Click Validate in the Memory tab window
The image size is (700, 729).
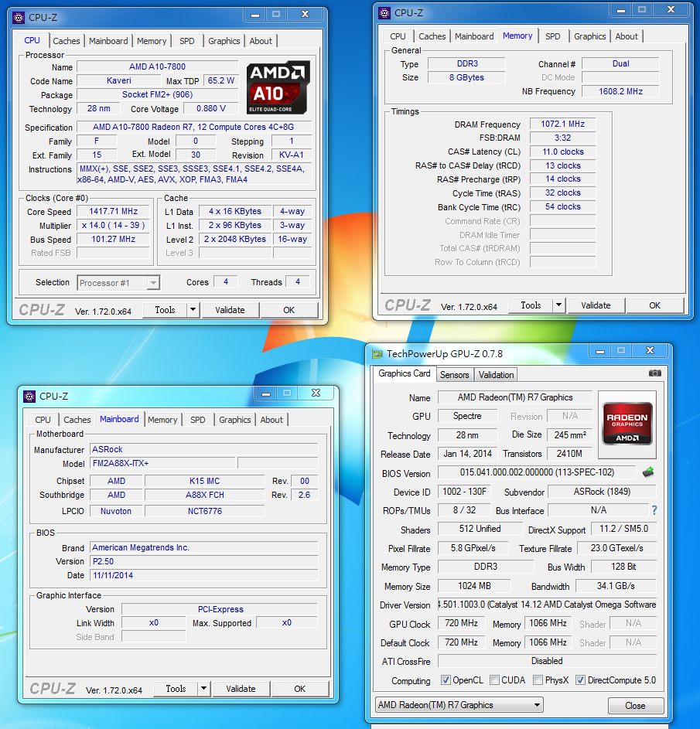(x=596, y=305)
